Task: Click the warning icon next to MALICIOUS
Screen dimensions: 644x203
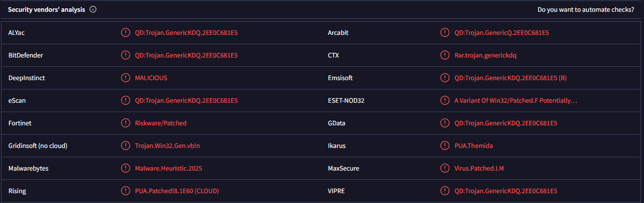Action: coord(126,78)
